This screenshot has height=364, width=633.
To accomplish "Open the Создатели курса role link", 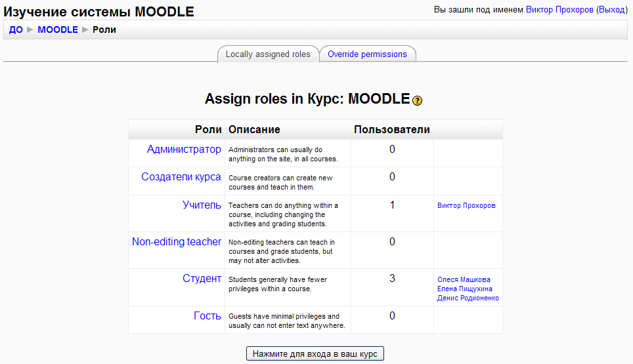I will point(181,177).
